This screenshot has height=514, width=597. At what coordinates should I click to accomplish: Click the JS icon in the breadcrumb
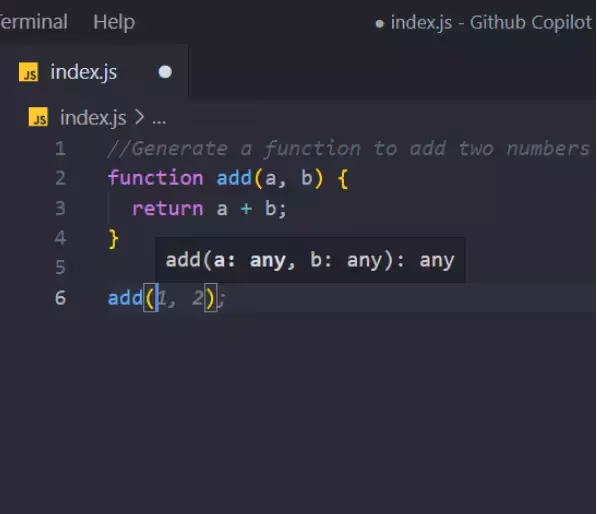pos(38,117)
